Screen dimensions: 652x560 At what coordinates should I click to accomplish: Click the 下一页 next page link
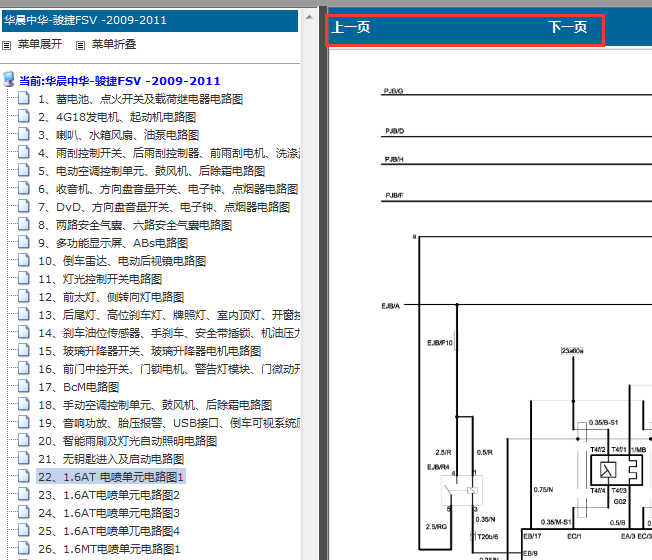point(567,27)
